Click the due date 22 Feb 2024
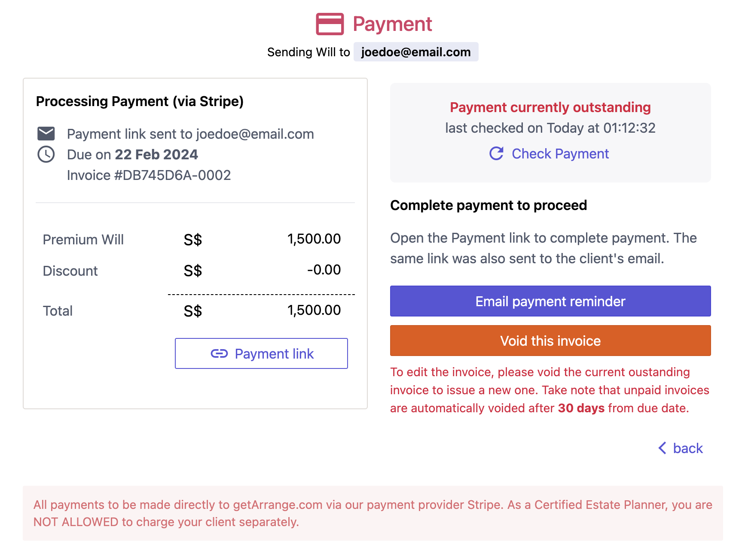The image size is (745, 560). click(x=156, y=155)
